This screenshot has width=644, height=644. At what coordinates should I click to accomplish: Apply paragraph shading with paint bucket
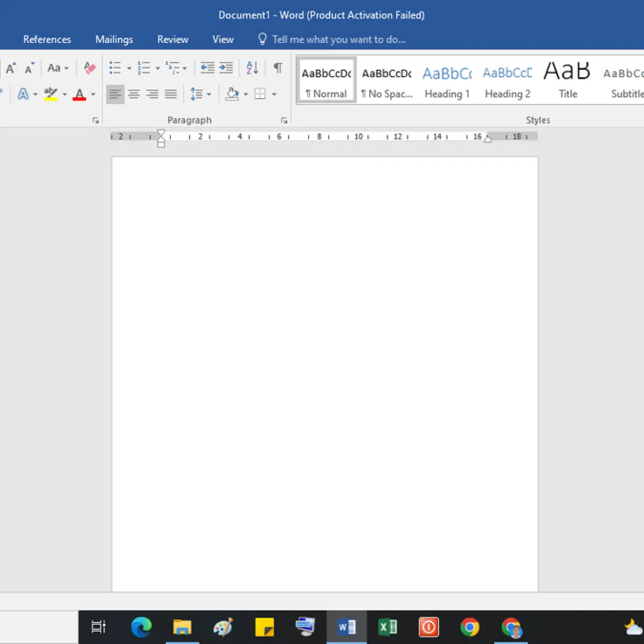232,94
